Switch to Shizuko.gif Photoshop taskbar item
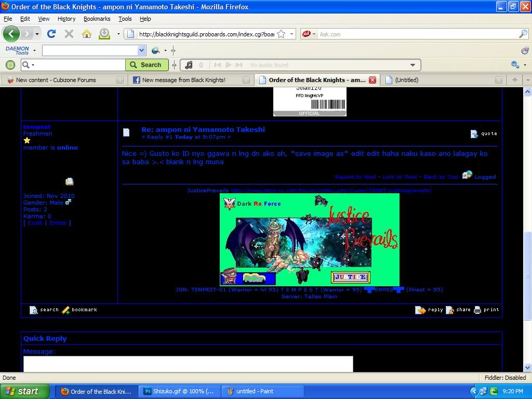Image resolution: width=532 pixels, height=399 pixels. (180, 391)
